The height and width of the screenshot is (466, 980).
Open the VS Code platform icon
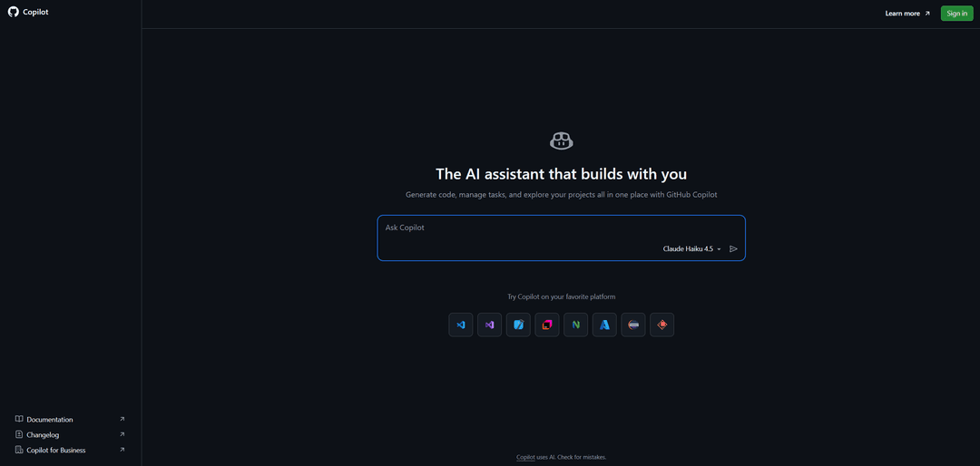click(x=461, y=325)
